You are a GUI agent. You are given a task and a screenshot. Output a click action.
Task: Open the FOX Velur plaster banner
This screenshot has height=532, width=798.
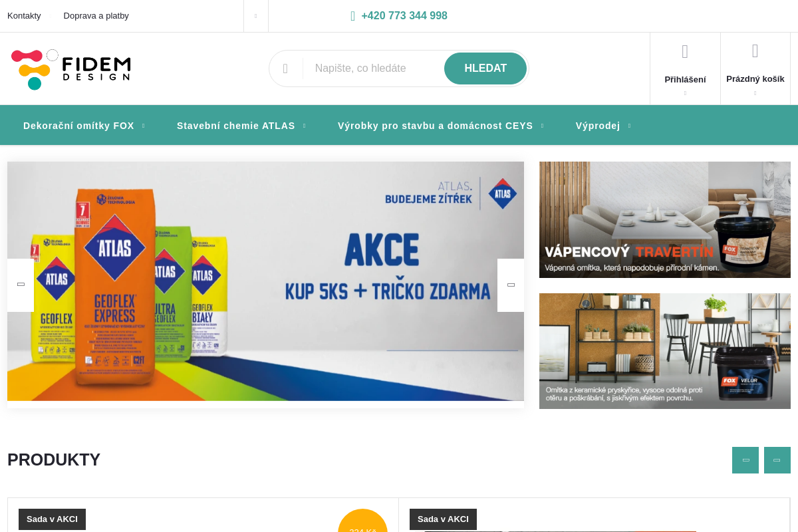pyautogui.click(x=665, y=351)
